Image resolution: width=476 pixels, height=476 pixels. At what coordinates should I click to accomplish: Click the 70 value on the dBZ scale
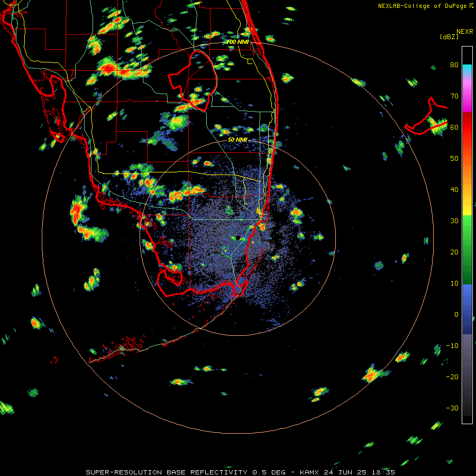pyautogui.click(x=454, y=96)
